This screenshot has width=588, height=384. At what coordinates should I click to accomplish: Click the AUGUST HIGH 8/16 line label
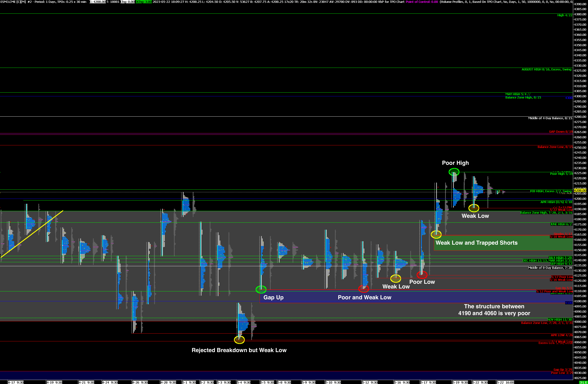[546, 69]
